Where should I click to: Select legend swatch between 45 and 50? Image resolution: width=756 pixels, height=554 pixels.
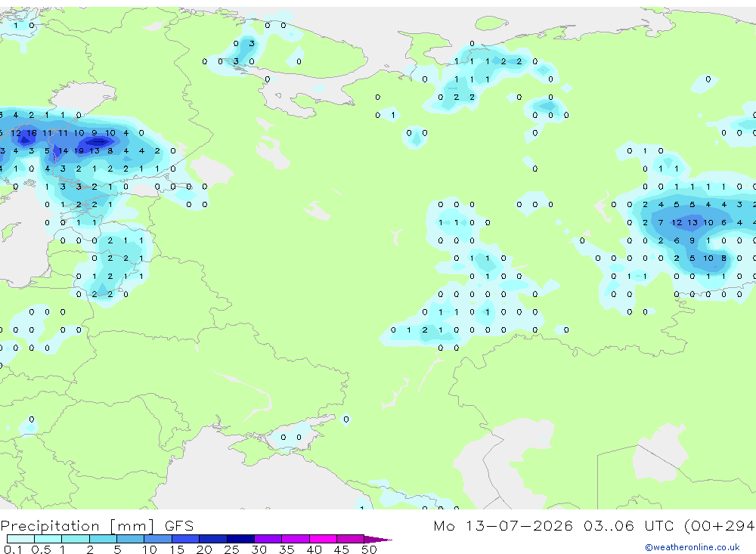(350, 539)
